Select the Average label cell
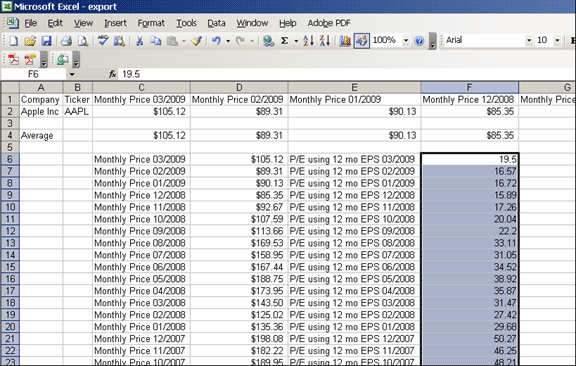576x366 pixels. coord(41,135)
